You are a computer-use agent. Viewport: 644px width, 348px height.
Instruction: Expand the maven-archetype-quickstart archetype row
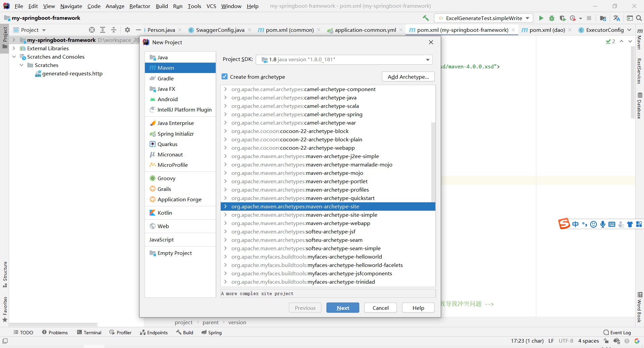click(x=225, y=198)
